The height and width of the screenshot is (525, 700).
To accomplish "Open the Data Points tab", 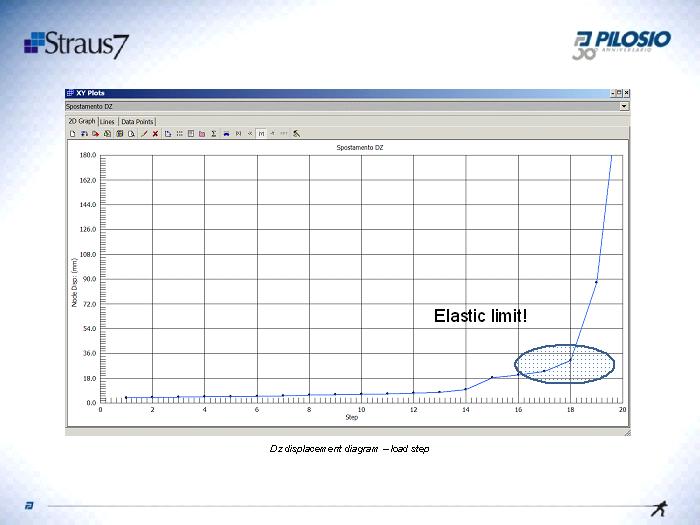I will [137, 121].
